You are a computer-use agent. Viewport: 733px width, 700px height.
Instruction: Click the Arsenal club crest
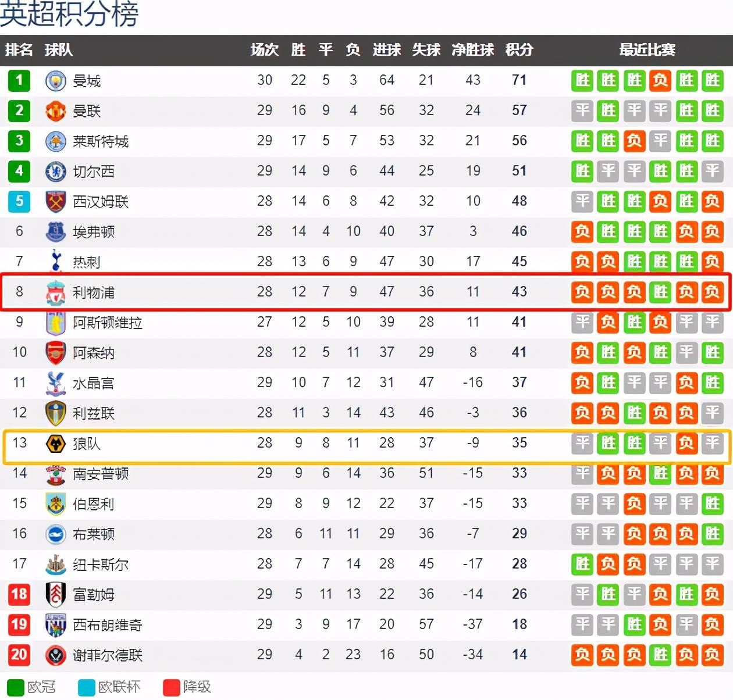(x=56, y=353)
